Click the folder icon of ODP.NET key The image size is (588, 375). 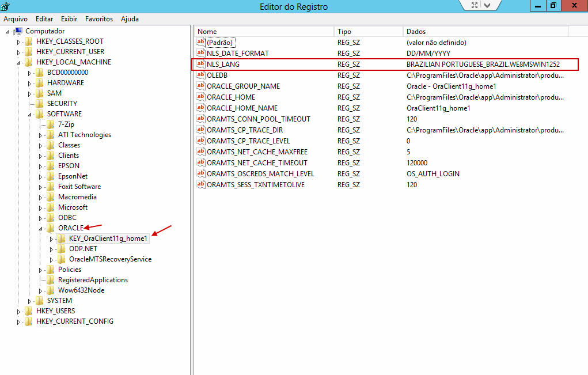[61, 249]
